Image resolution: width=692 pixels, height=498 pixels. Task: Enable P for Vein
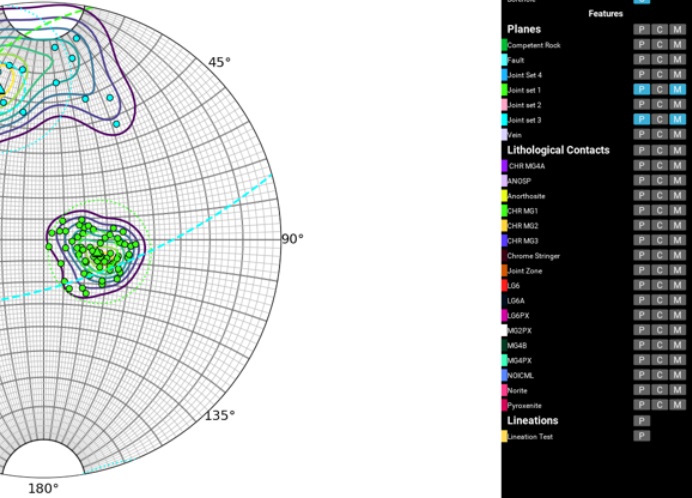[x=641, y=135]
